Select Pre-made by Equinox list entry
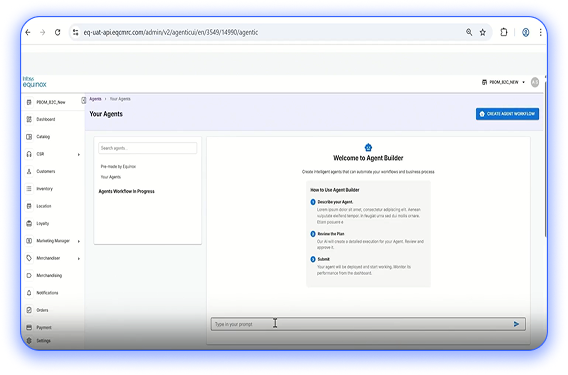Viewport: 568px width, 375px height. tap(118, 167)
